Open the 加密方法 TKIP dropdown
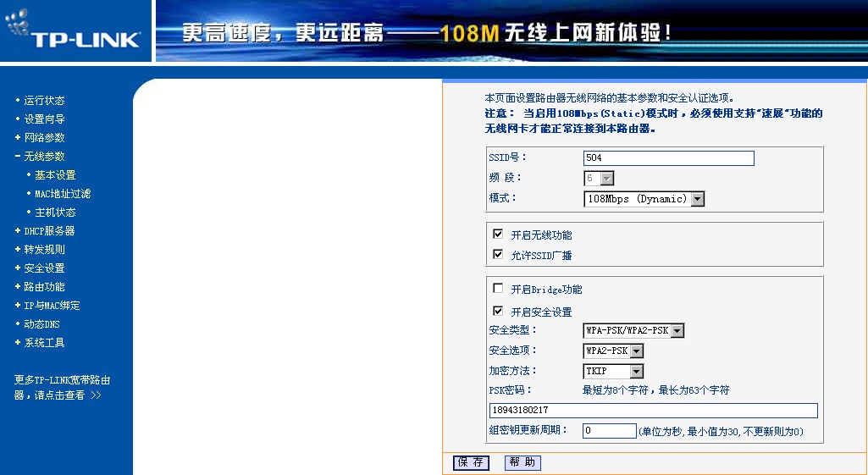This screenshot has width=868, height=475. coord(613,371)
